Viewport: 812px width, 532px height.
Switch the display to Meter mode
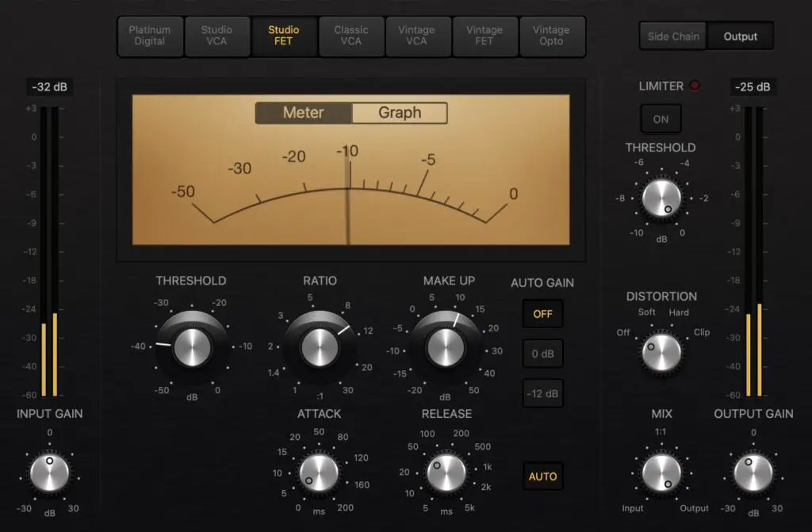click(302, 113)
